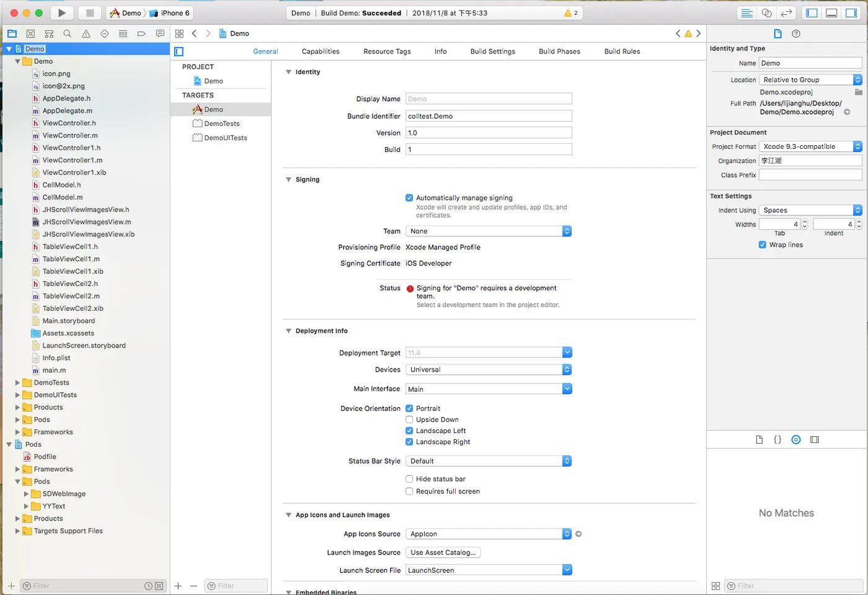Show the Symbol navigator

[x=49, y=34]
